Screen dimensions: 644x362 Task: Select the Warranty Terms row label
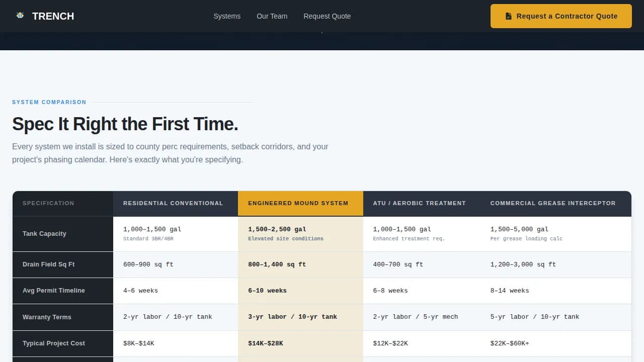click(x=47, y=317)
